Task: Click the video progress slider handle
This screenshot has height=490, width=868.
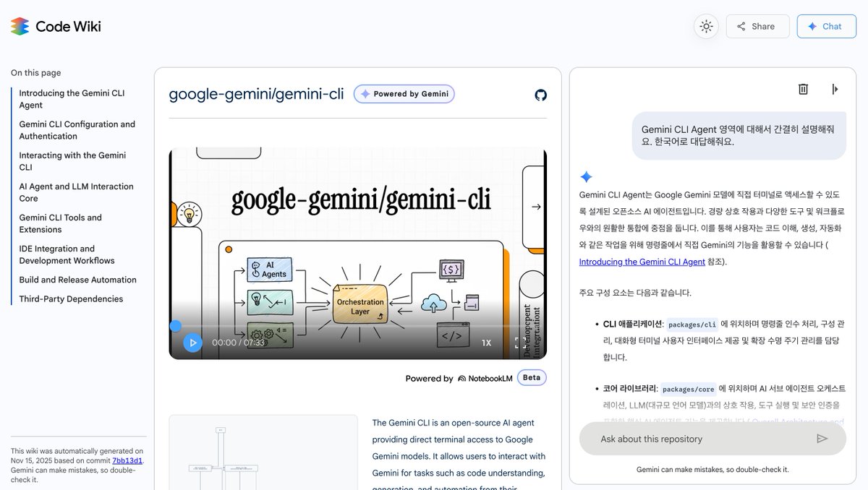Action: [175, 326]
